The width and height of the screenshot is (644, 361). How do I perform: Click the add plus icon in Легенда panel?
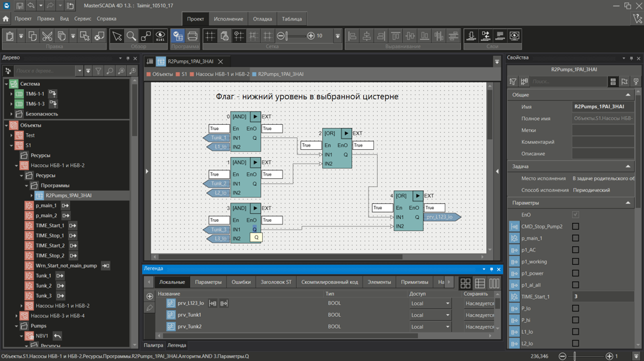coord(149,296)
